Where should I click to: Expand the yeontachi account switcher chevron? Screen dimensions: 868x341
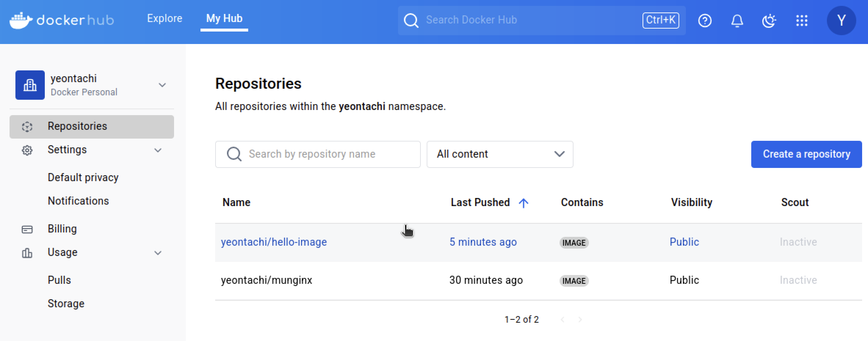pyautogui.click(x=162, y=85)
